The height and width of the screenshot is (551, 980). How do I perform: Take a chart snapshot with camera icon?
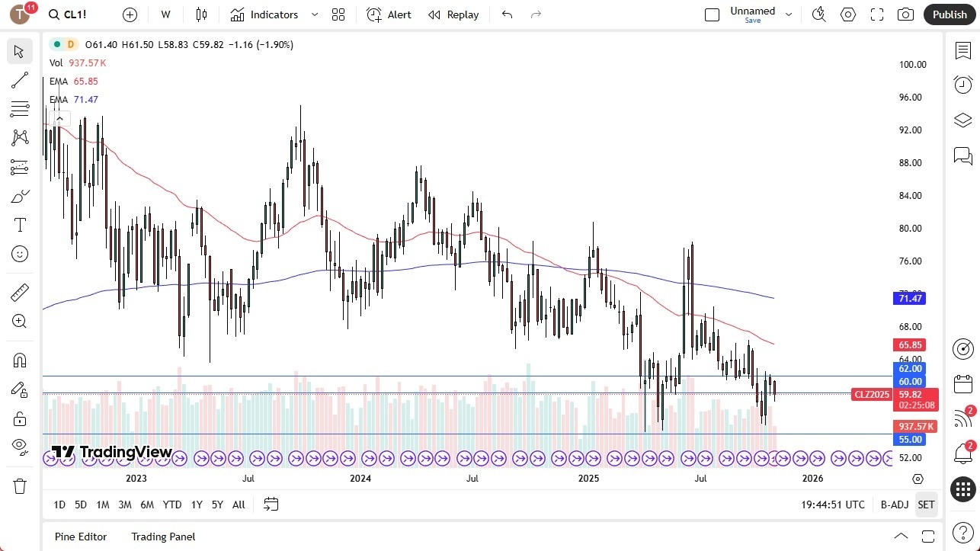pyautogui.click(x=905, y=14)
